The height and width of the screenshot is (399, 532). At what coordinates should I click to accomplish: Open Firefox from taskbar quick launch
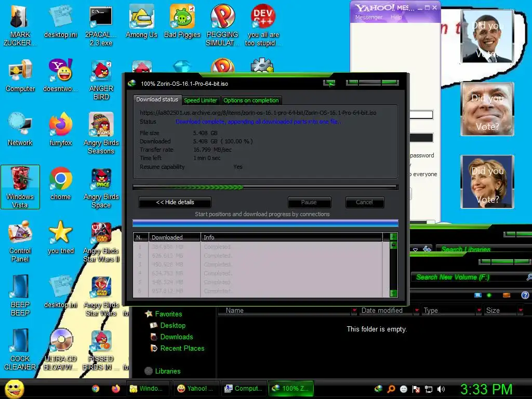point(116,389)
